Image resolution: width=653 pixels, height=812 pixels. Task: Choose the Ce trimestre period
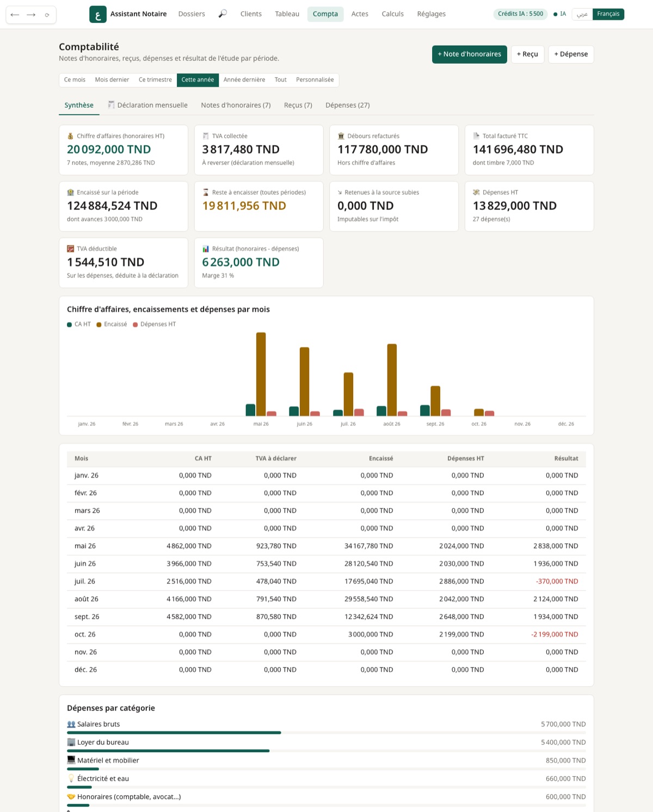[155, 80]
